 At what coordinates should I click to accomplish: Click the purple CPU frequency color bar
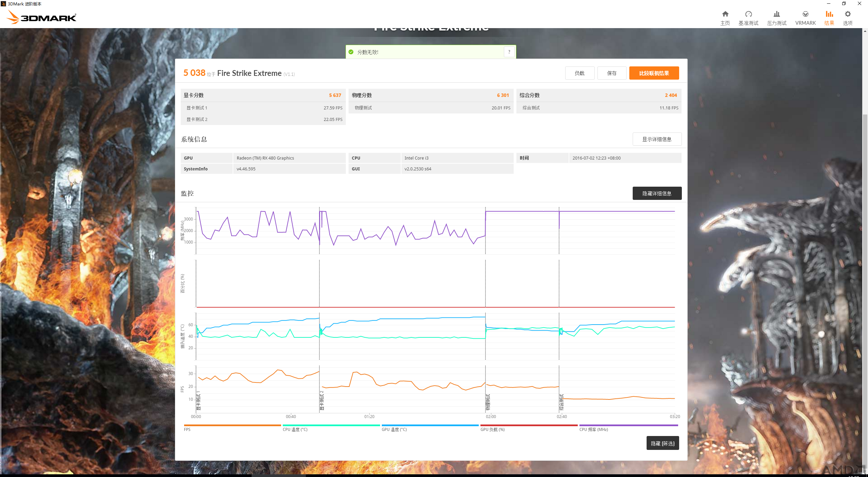(x=629, y=425)
